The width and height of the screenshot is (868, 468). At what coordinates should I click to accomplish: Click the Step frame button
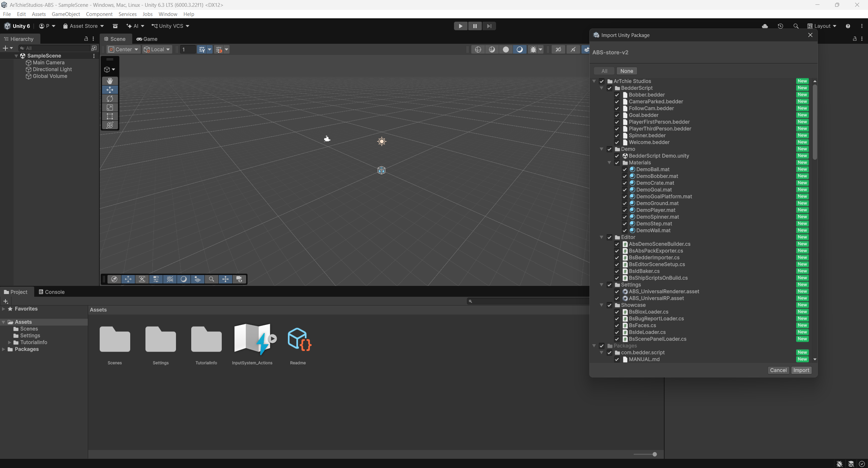tap(489, 26)
